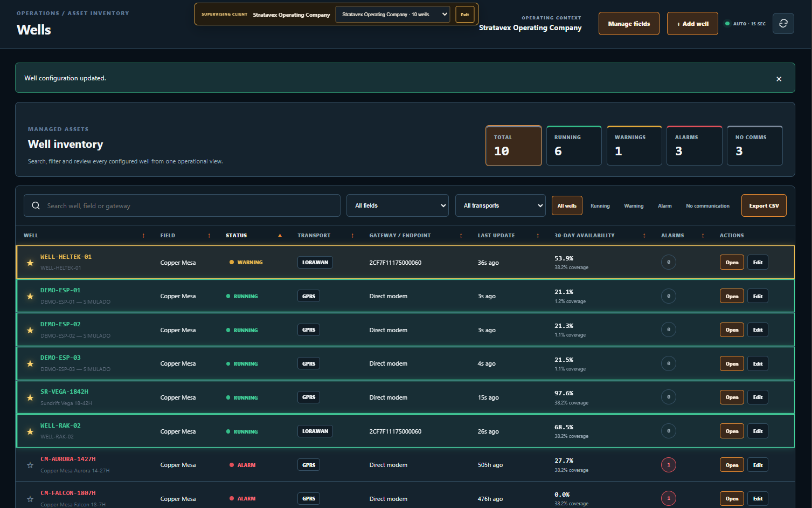
Task: Click the Total wells summary card
Action: 513,146
